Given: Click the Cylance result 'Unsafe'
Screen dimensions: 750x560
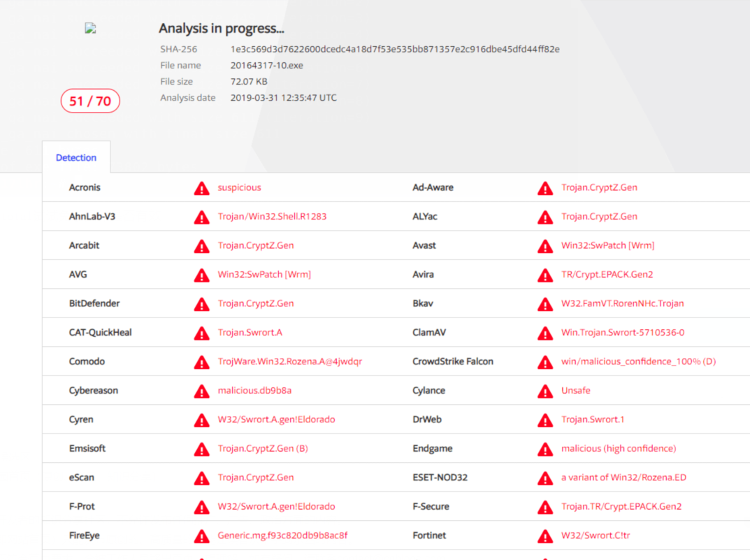Looking at the screenshot, I should pos(576,391).
